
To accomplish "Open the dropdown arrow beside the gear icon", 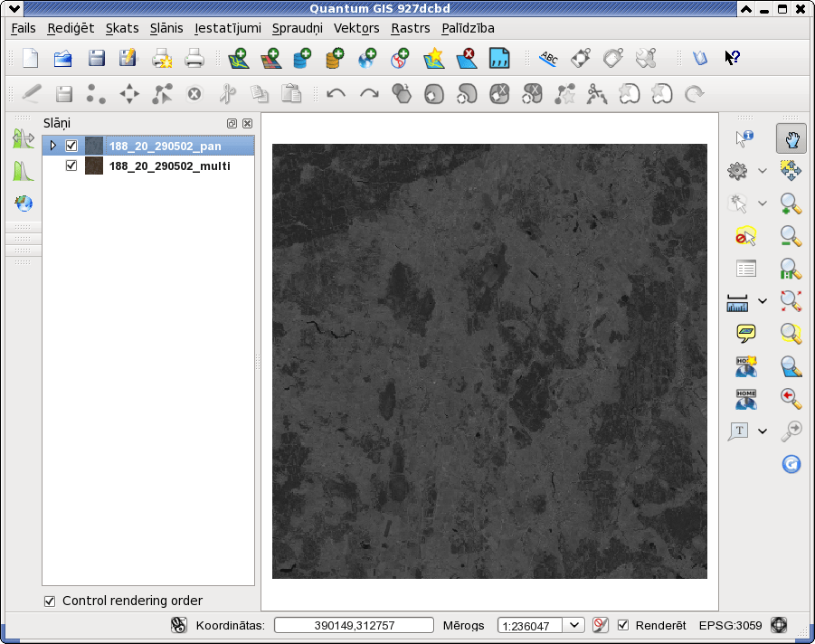I will click(x=763, y=170).
